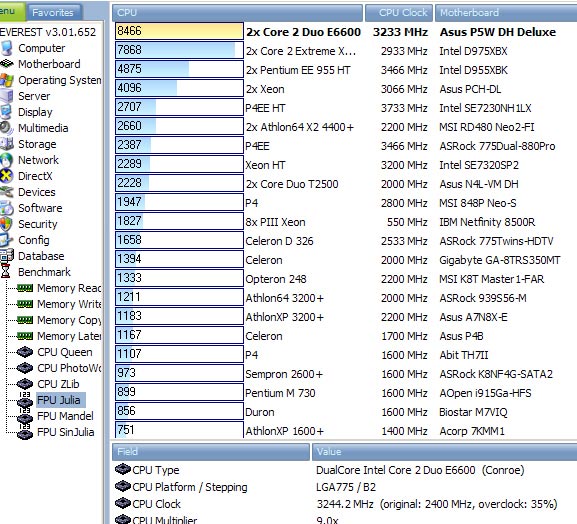Click the LGA775 / B2 value
This screenshot has height=524, width=577.
(346, 487)
